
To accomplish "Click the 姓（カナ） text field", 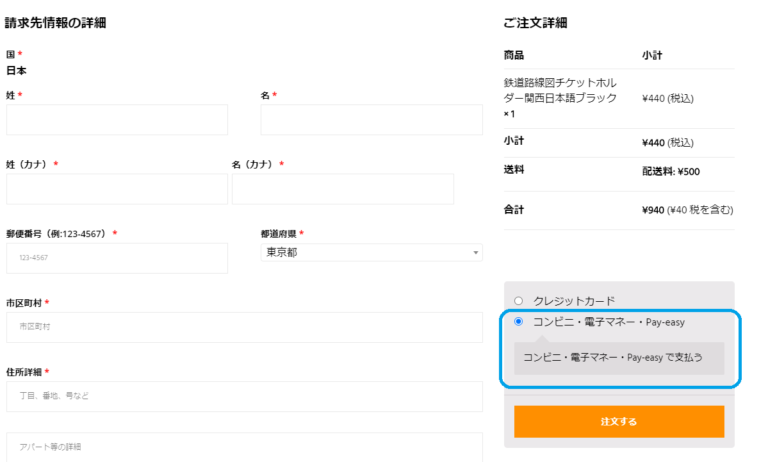I will (117, 189).
